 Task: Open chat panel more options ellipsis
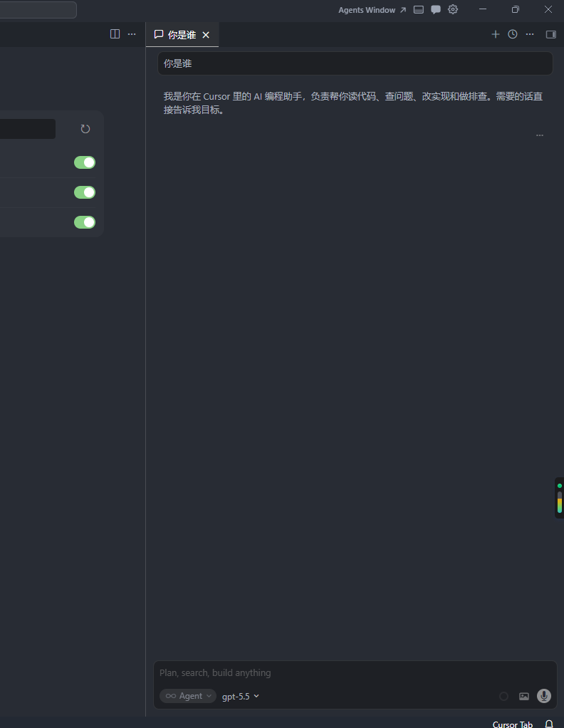(530, 34)
